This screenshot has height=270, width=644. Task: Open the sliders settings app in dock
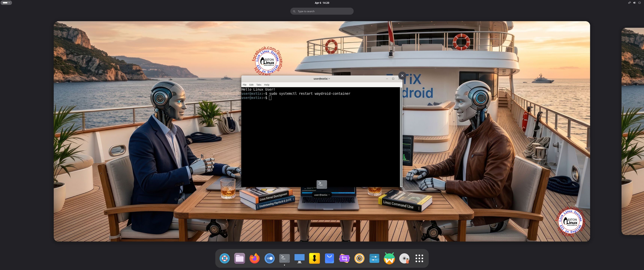pyautogui.click(x=374, y=258)
